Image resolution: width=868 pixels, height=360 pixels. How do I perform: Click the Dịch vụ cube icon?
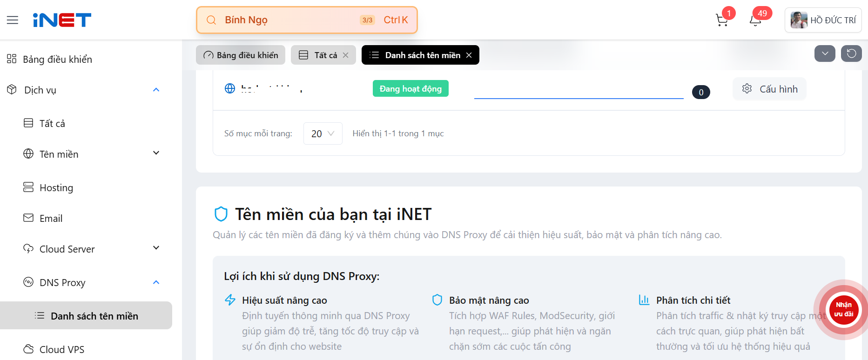tap(12, 89)
